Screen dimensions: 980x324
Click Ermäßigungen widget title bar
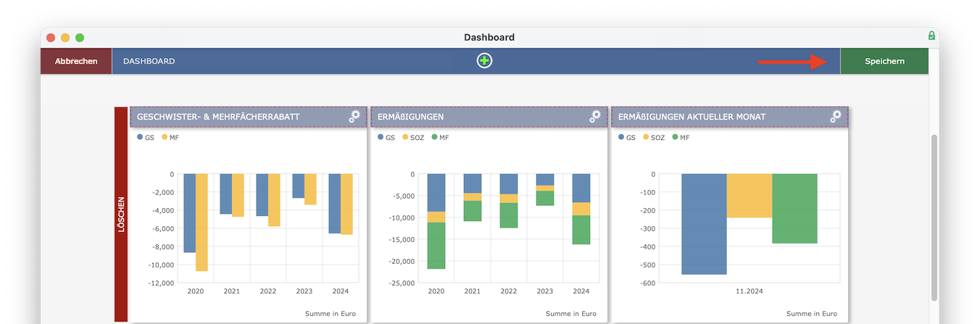coord(489,117)
